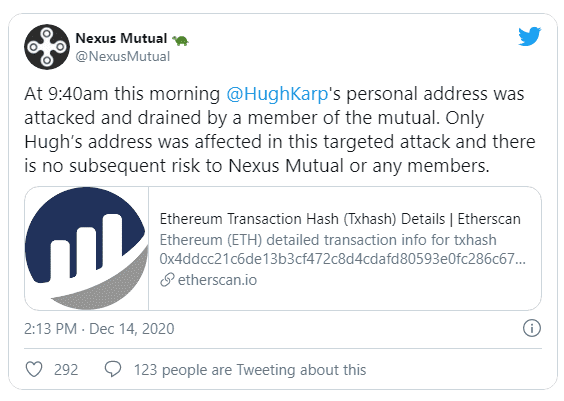
Task: Click the etherscan.io domain text
Action: pyautogui.click(x=217, y=280)
